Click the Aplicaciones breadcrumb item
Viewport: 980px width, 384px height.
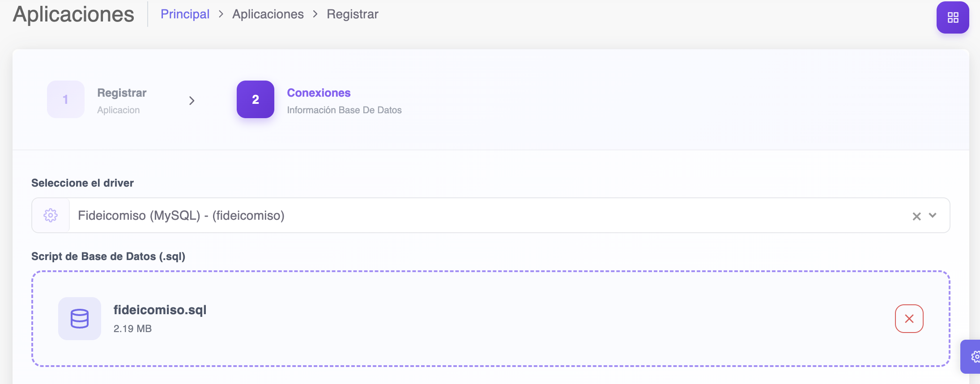pos(268,14)
